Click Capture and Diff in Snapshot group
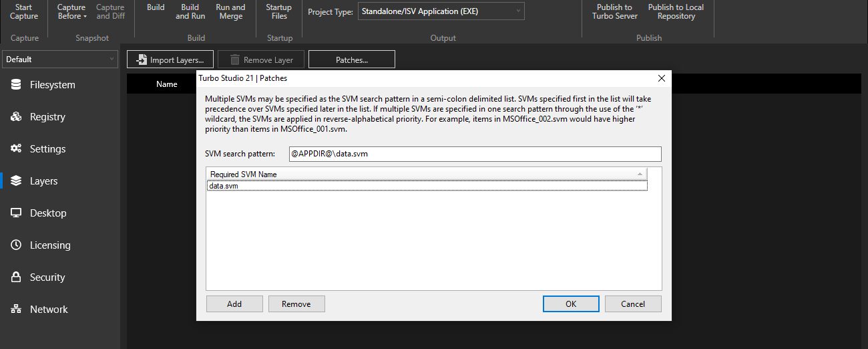 (x=110, y=11)
